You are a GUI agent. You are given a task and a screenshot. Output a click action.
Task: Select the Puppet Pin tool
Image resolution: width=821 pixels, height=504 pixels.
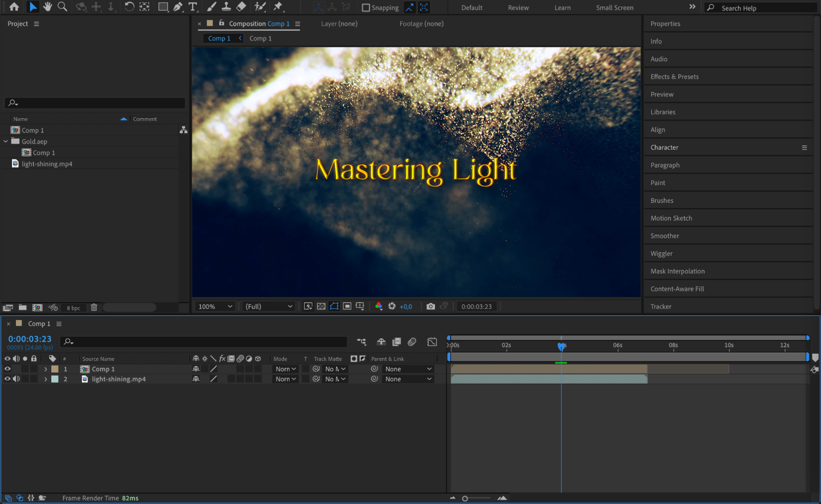point(278,7)
